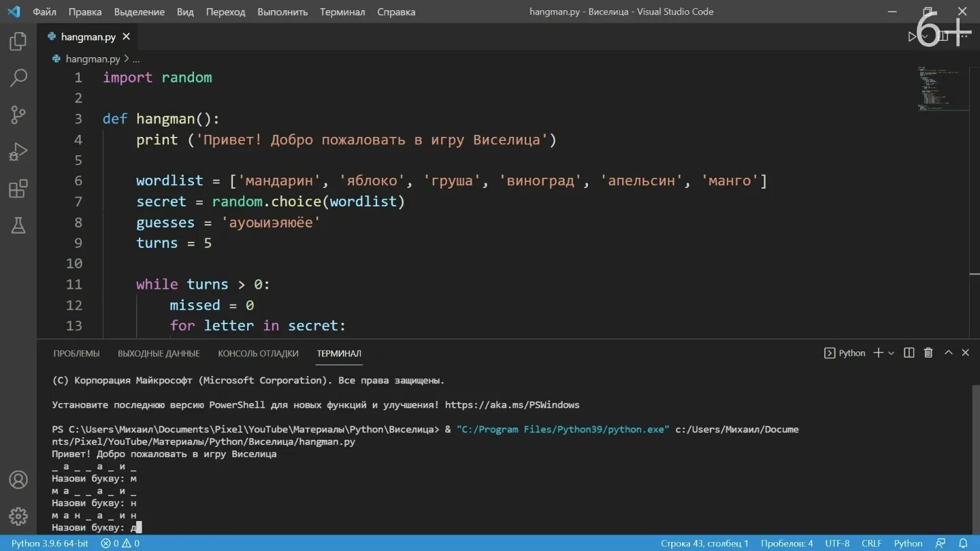Open the errors and warnings status item
The width and height of the screenshot is (980, 551).
click(120, 544)
